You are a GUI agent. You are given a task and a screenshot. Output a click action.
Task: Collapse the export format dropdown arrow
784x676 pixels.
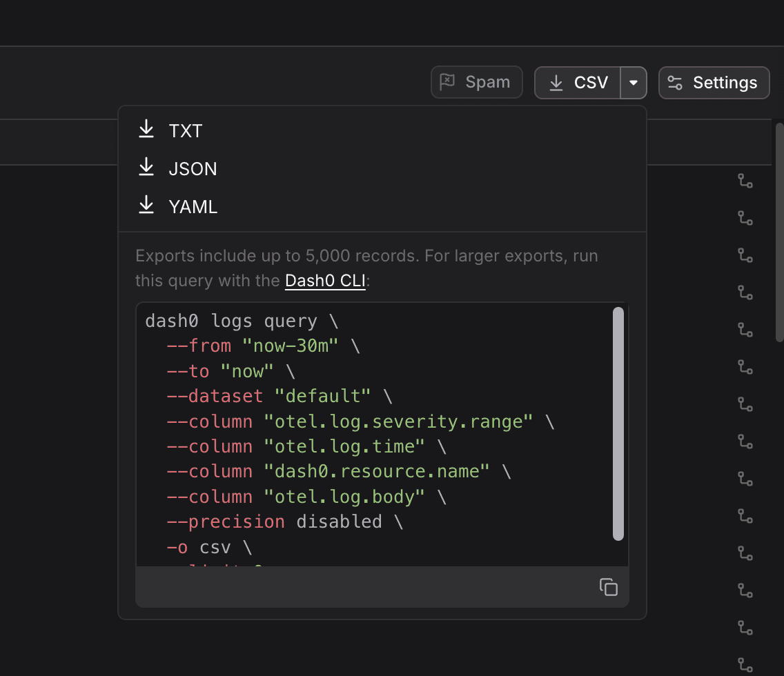(x=634, y=83)
